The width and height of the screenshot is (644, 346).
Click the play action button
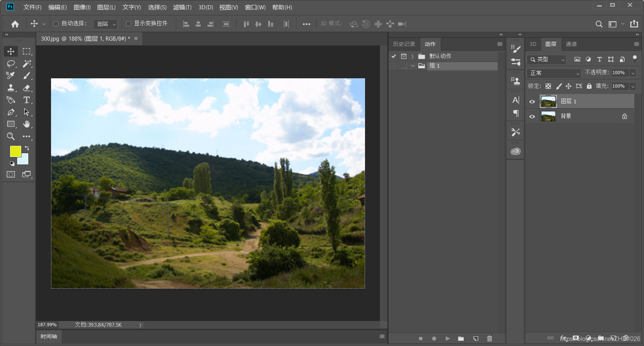tap(448, 339)
